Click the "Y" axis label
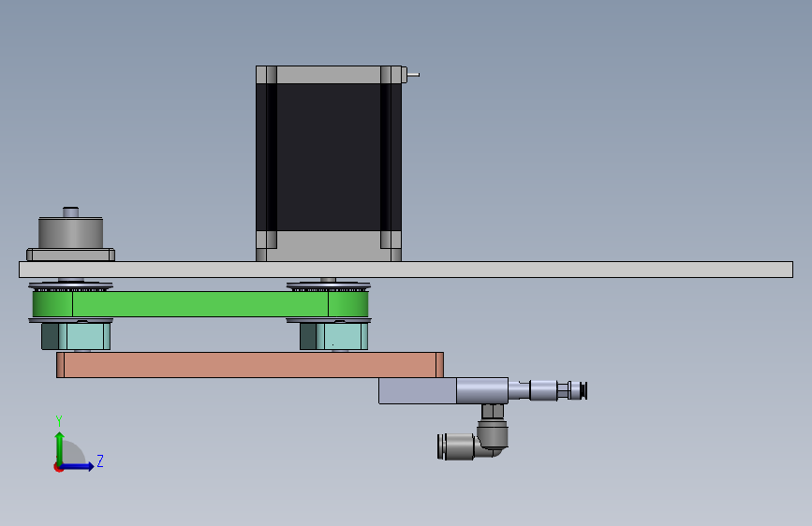812x526 pixels. pyautogui.click(x=59, y=420)
